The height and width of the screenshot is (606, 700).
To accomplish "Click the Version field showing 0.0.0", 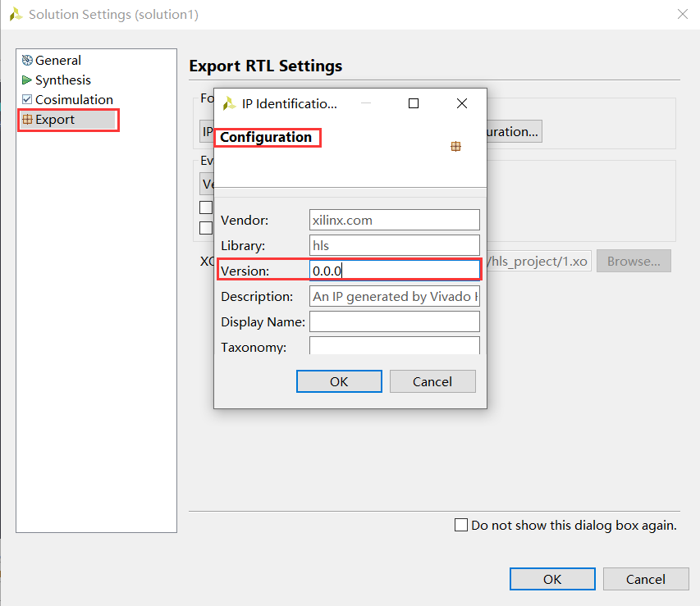I will (x=394, y=271).
